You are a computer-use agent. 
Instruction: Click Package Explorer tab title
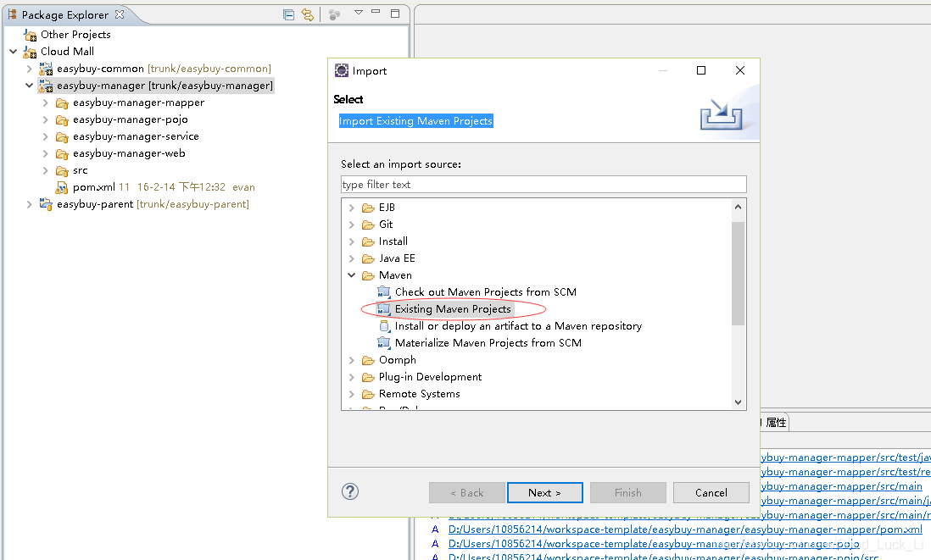[x=64, y=15]
